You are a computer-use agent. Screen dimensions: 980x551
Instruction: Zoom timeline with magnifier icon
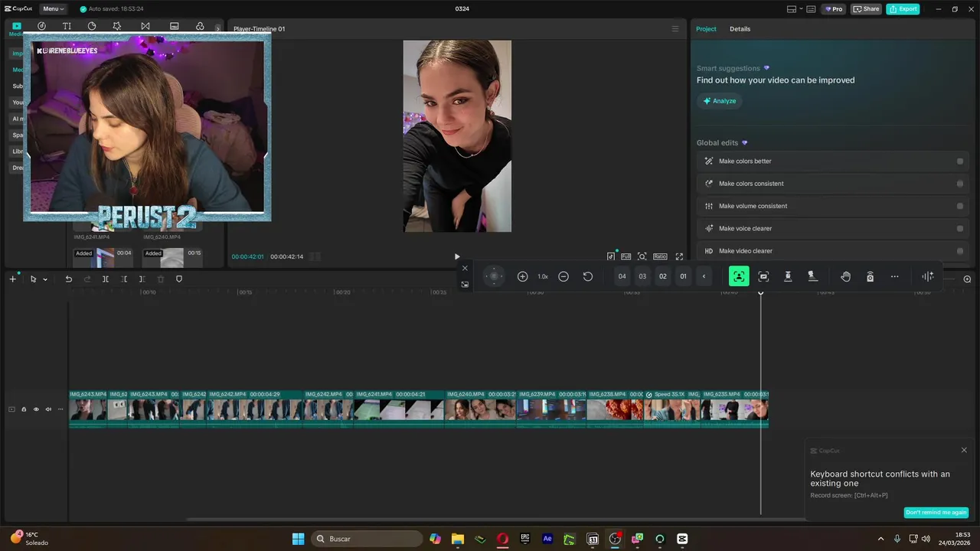967,279
